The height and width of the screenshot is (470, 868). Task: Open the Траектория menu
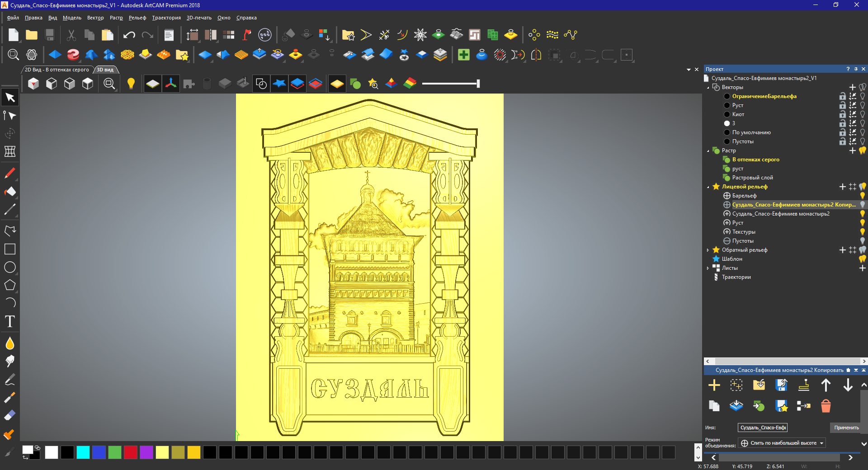click(166, 18)
